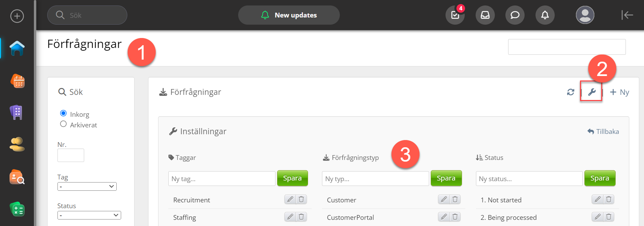
Task: Click the Ny status input field
Action: coord(529,179)
